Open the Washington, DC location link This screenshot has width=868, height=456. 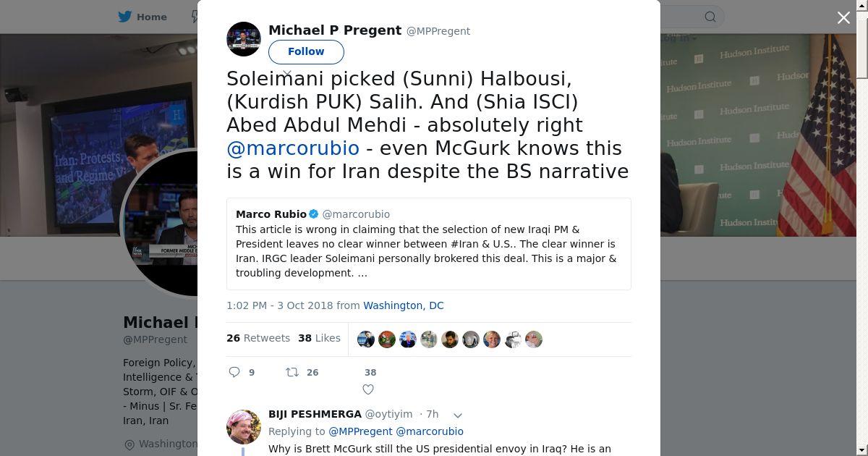tap(403, 305)
